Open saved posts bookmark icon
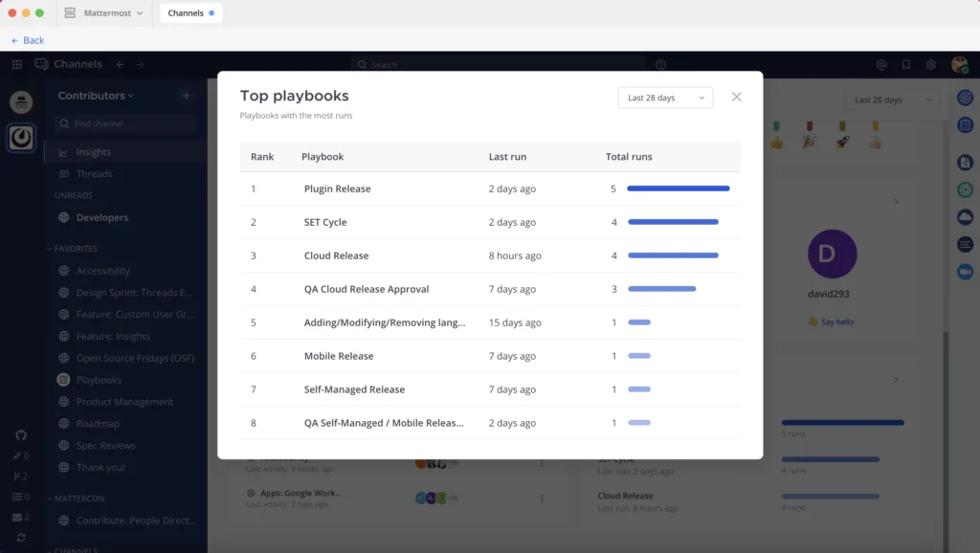The width and height of the screenshot is (980, 553). [x=905, y=64]
